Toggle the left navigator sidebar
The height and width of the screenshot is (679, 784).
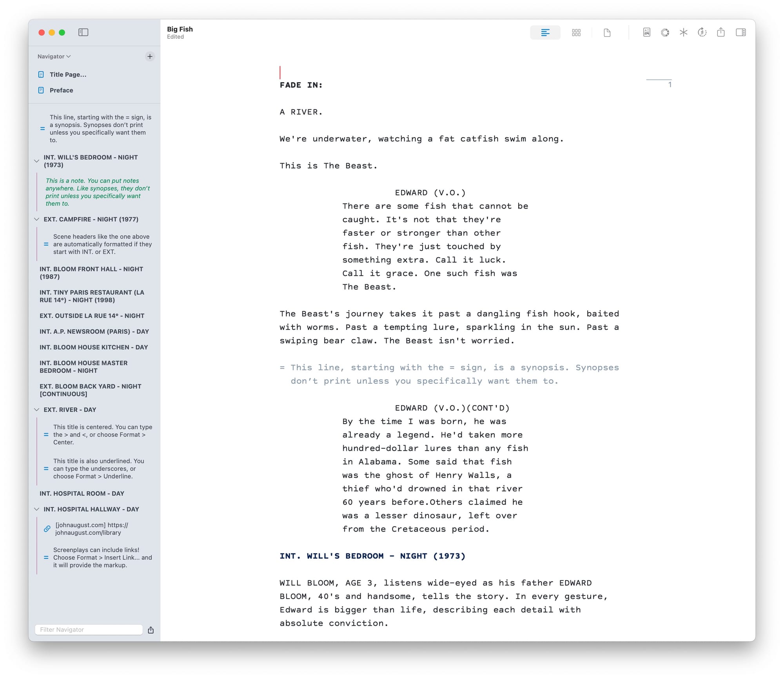pos(83,33)
